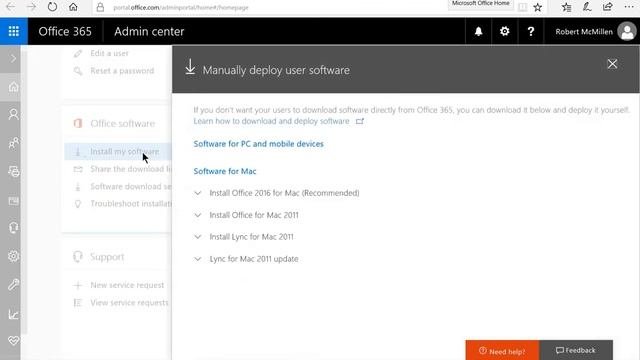Click the Software for Mac heading link
The width and height of the screenshot is (640, 360).
point(225,171)
